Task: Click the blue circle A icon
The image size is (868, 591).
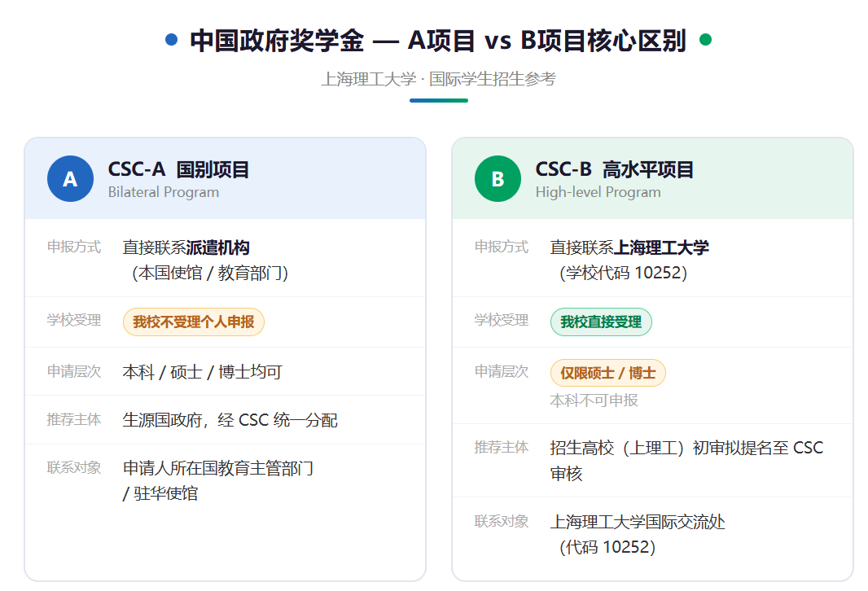Action: point(70,179)
